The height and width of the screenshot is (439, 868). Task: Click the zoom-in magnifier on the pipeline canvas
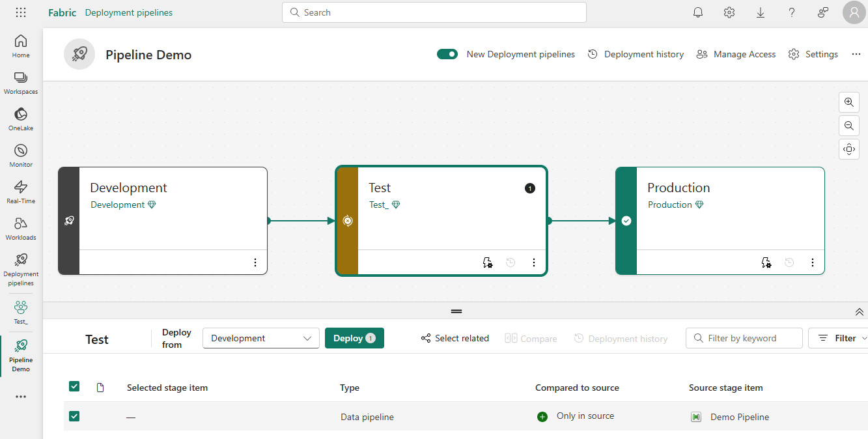click(x=848, y=102)
